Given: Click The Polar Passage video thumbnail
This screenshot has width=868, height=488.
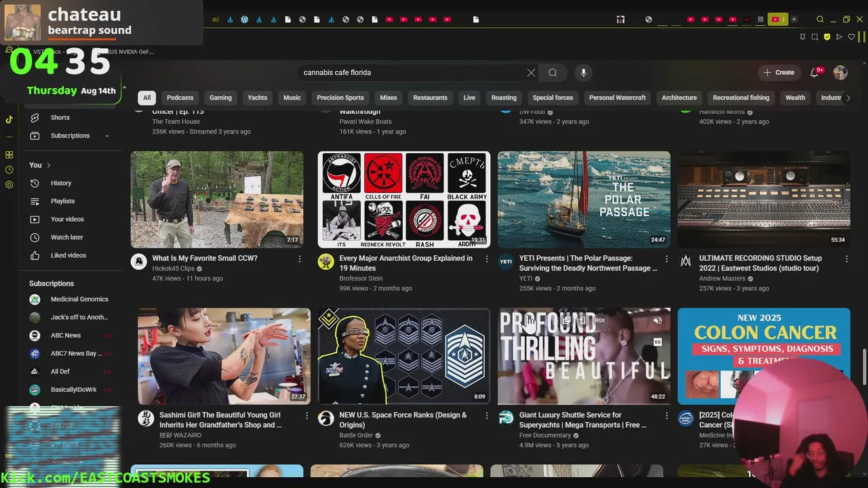Looking at the screenshot, I should (x=584, y=199).
